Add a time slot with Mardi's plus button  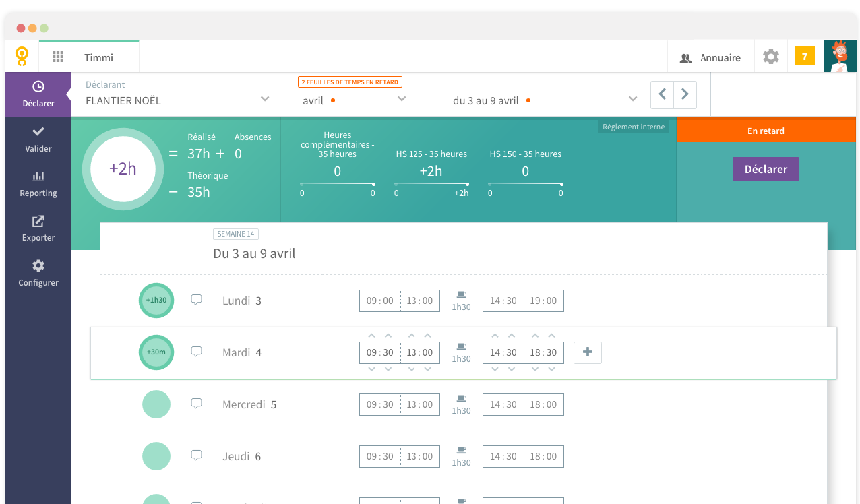point(588,352)
